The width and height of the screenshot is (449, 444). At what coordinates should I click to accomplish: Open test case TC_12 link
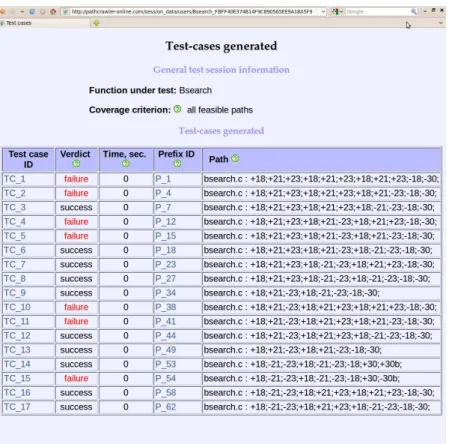point(17,336)
